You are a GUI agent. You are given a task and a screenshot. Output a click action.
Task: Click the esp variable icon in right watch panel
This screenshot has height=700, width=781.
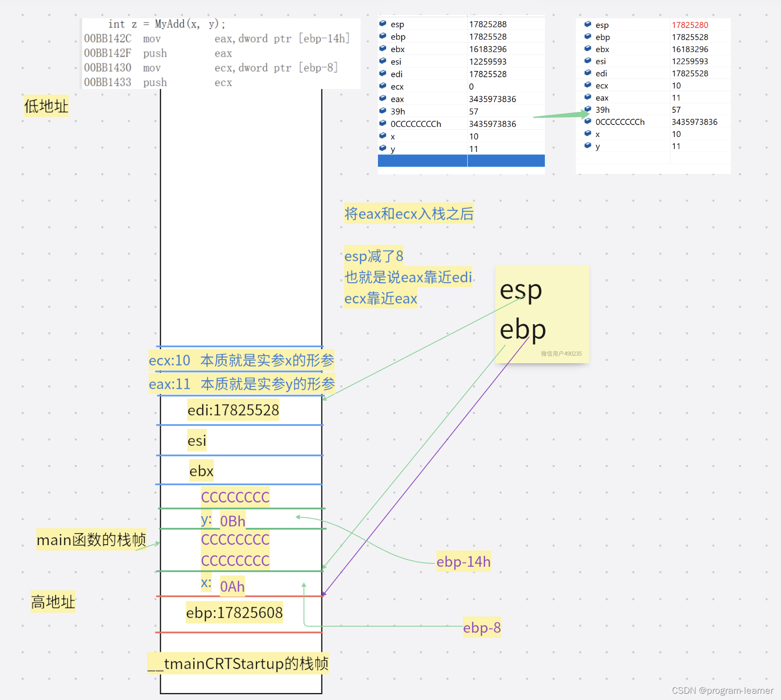(x=587, y=24)
